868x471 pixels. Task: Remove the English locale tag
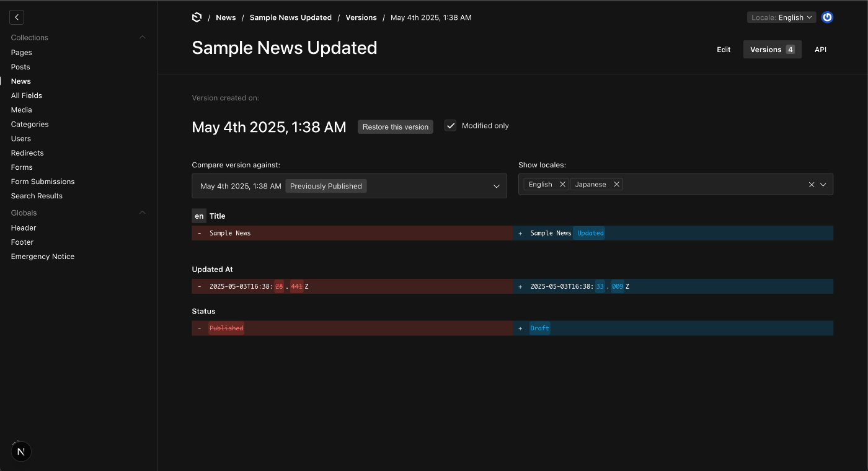(562, 184)
